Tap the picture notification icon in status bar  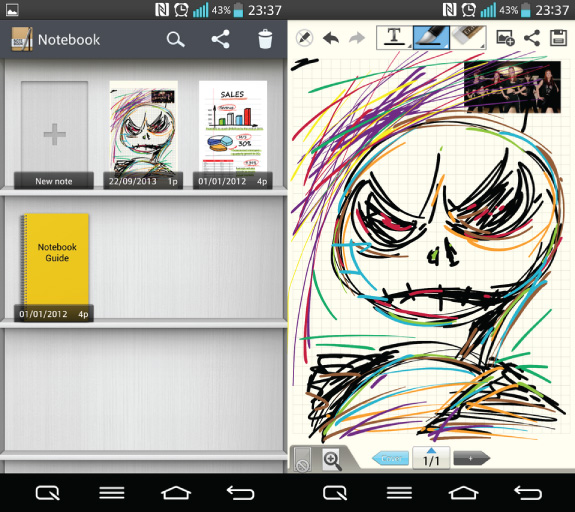coord(12,10)
